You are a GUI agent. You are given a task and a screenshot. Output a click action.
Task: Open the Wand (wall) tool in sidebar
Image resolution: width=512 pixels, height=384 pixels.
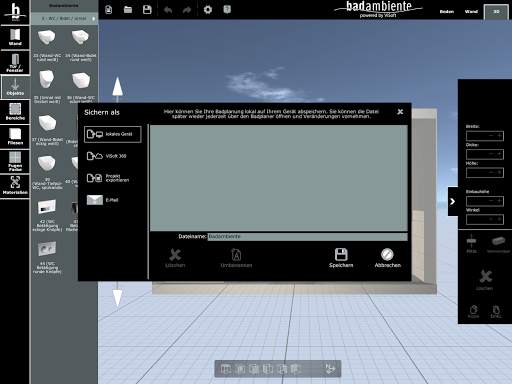pos(15,37)
